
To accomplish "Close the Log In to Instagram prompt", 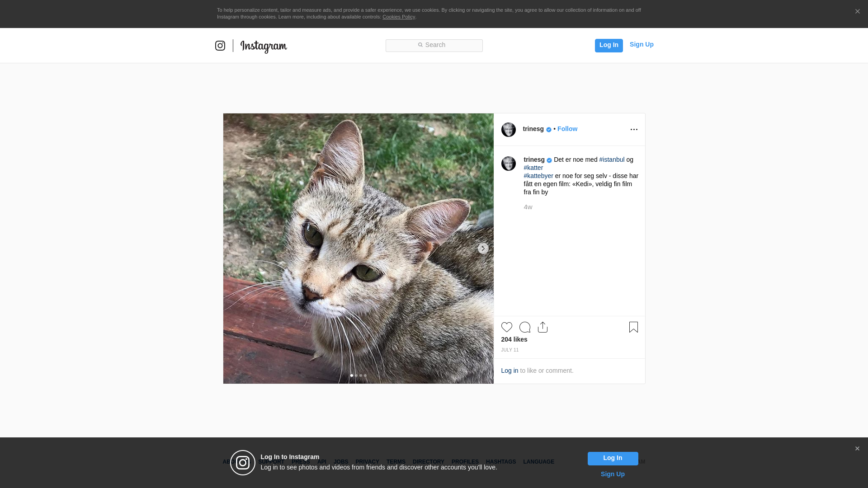I will pos(857,449).
